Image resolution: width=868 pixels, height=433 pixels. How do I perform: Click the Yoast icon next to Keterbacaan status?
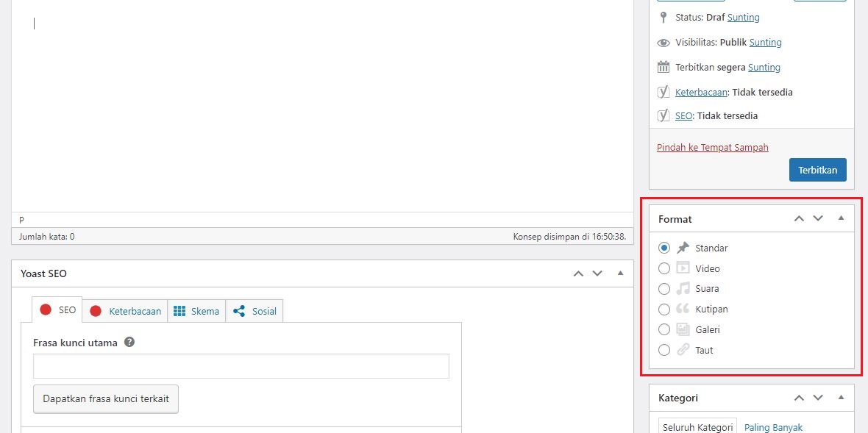click(x=664, y=92)
